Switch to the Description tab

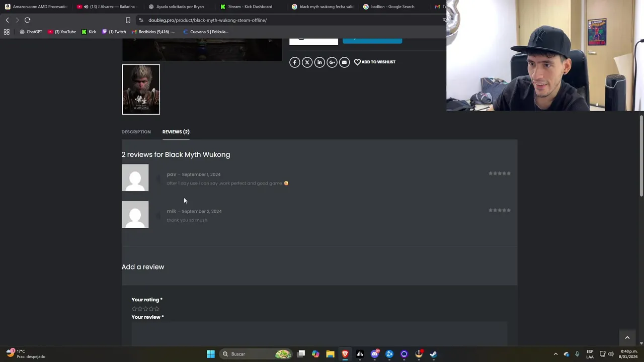pos(136,132)
